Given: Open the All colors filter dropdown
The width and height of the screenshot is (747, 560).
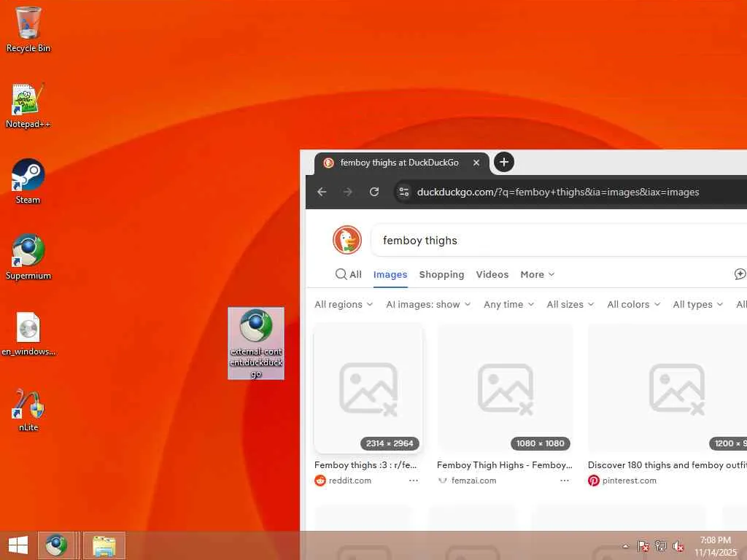Looking at the screenshot, I should [x=634, y=304].
